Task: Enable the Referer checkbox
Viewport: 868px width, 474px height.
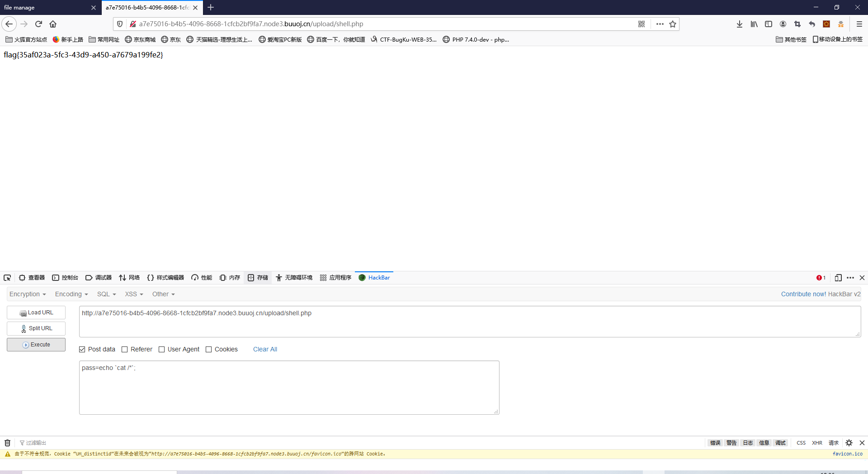Action: click(x=124, y=349)
